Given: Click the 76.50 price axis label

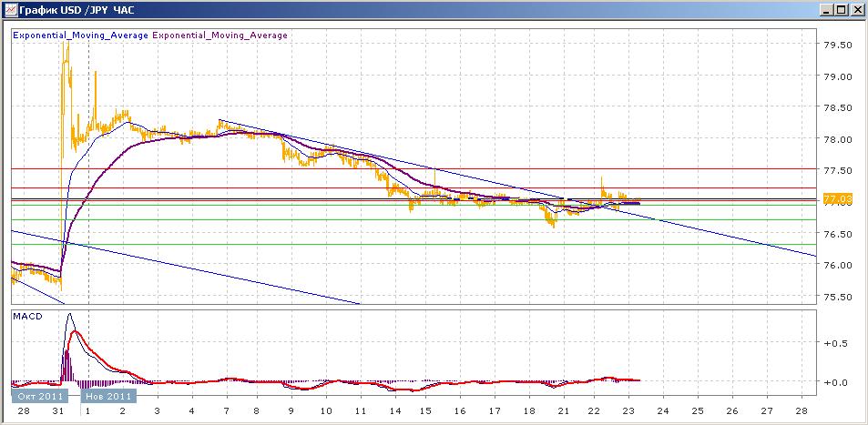Looking at the screenshot, I should (838, 235).
